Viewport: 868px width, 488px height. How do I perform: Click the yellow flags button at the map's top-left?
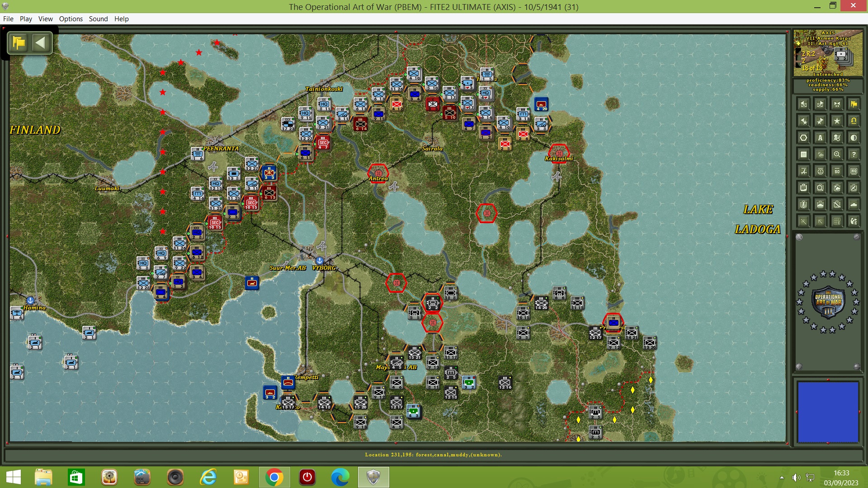pyautogui.click(x=19, y=43)
